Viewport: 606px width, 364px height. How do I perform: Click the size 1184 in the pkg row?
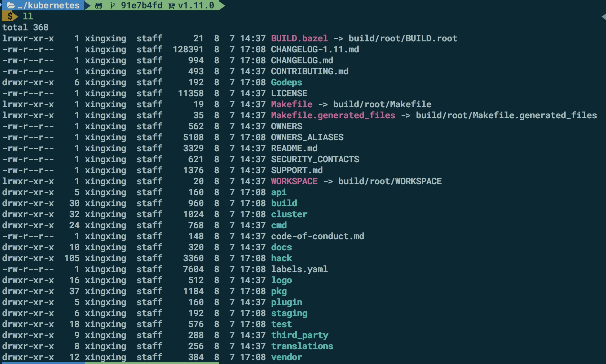point(193,291)
